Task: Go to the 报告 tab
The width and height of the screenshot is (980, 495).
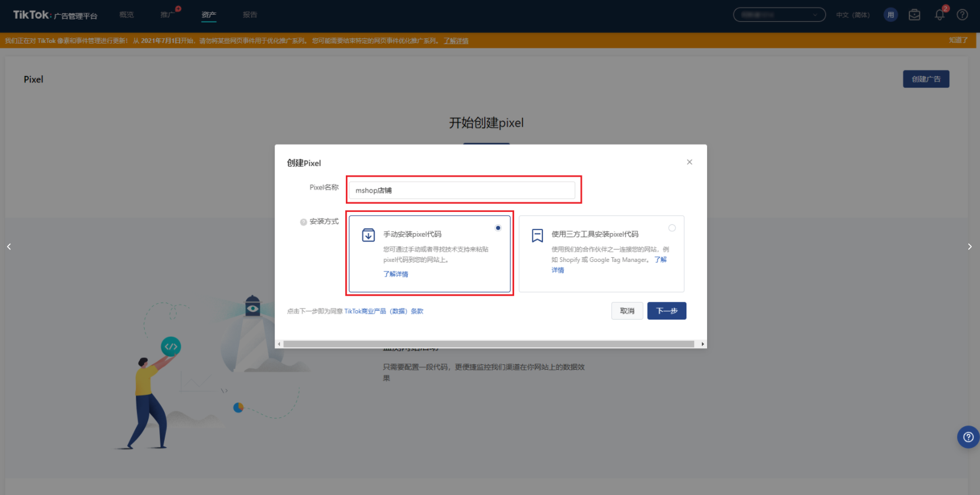Action: tap(250, 15)
